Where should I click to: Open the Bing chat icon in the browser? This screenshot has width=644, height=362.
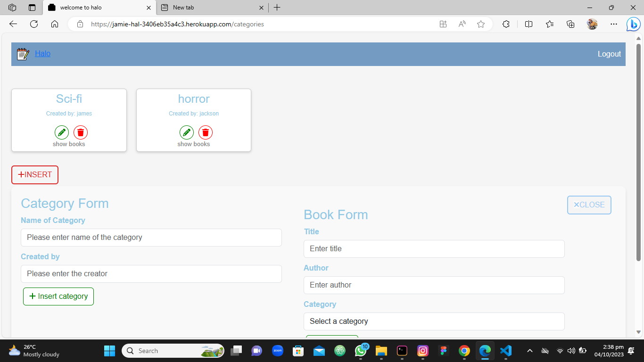coord(633,24)
